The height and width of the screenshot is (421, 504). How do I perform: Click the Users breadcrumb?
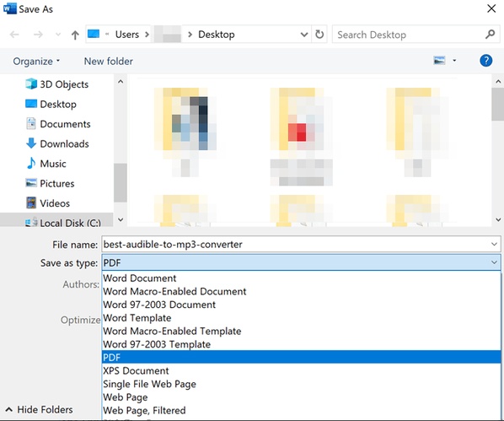[x=127, y=35]
